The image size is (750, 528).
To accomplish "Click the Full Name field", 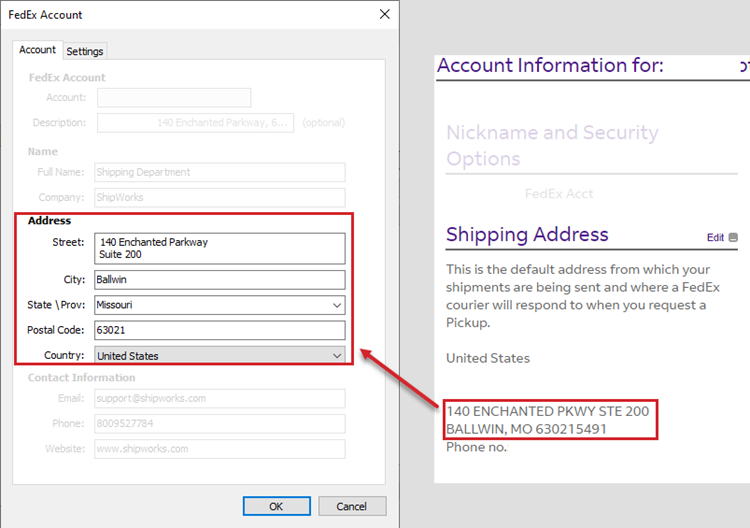I will pyautogui.click(x=220, y=172).
